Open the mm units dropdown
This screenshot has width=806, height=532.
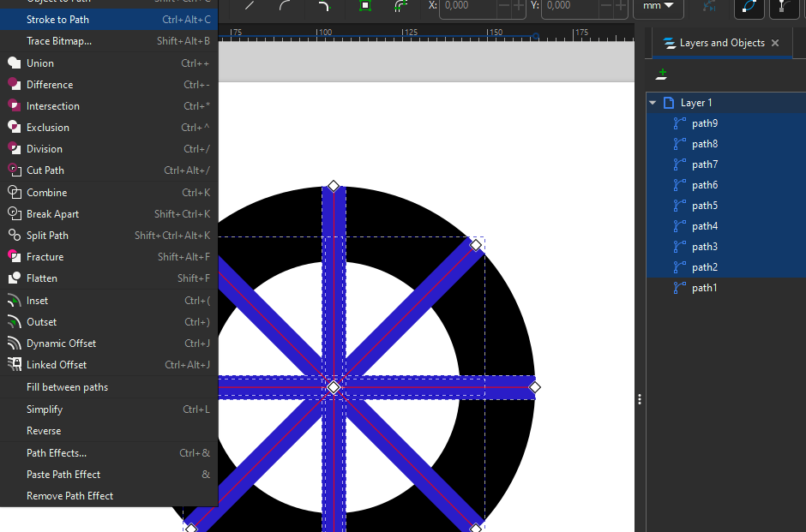658,6
